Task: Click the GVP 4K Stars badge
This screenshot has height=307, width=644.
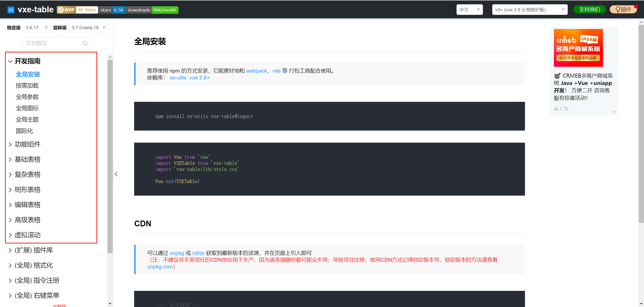Action: [78, 10]
